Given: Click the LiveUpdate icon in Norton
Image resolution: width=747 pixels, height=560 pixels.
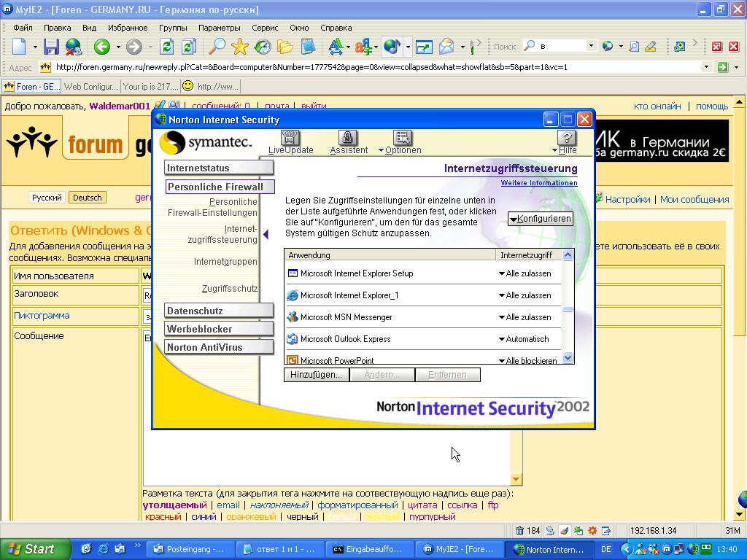Looking at the screenshot, I should click(290, 138).
